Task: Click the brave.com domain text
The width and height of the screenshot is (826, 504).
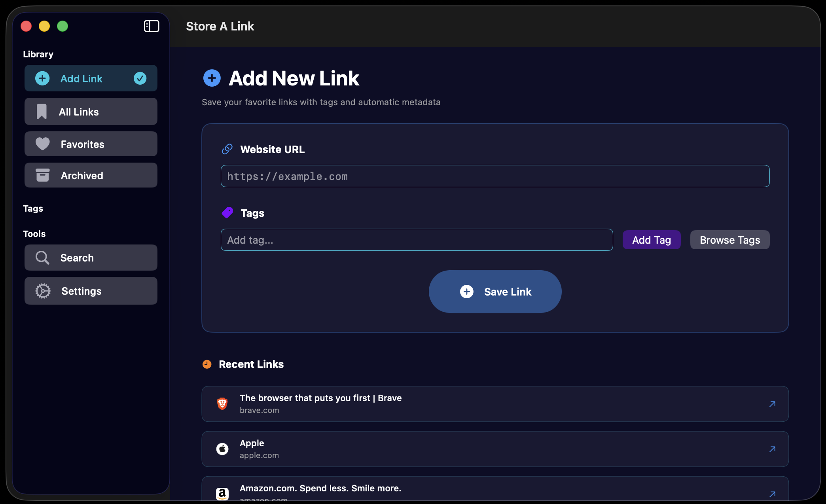Action: pos(259,410)
